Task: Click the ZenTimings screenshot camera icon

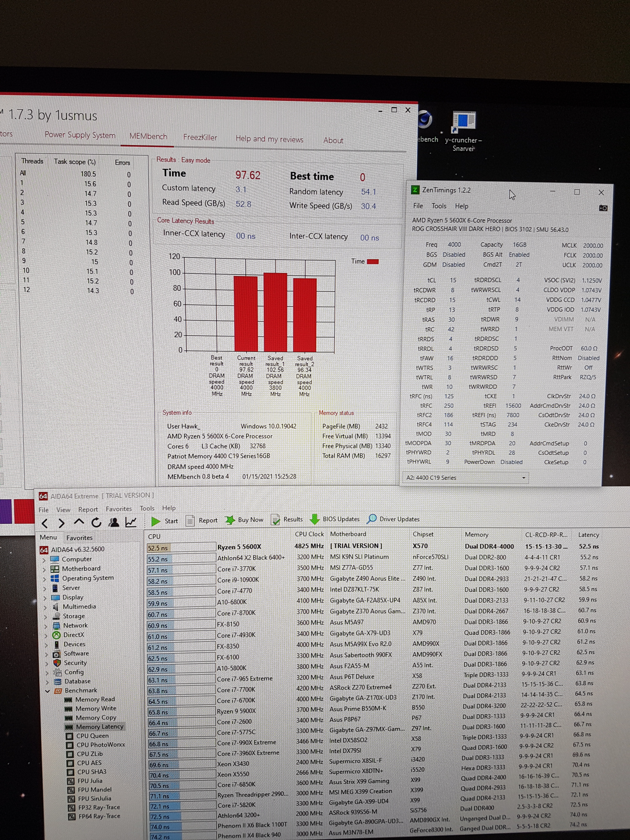Action: (603, 208)
